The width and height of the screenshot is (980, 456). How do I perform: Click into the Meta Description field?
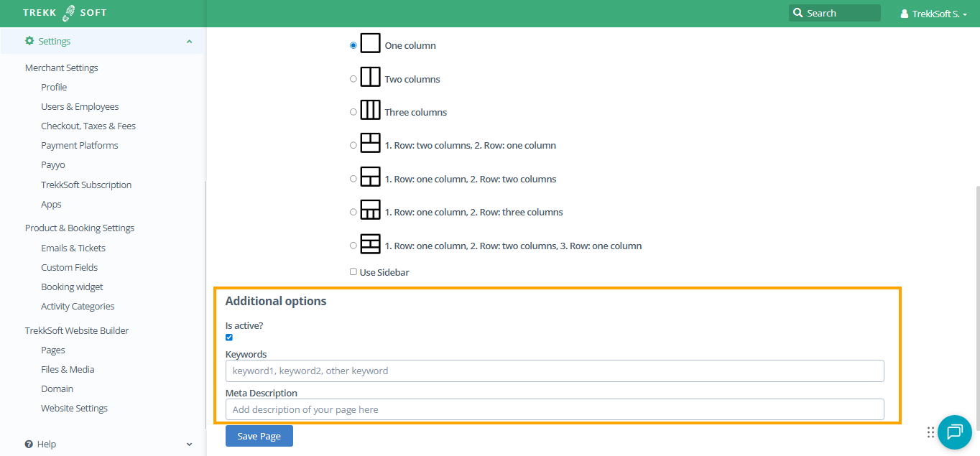554,409
